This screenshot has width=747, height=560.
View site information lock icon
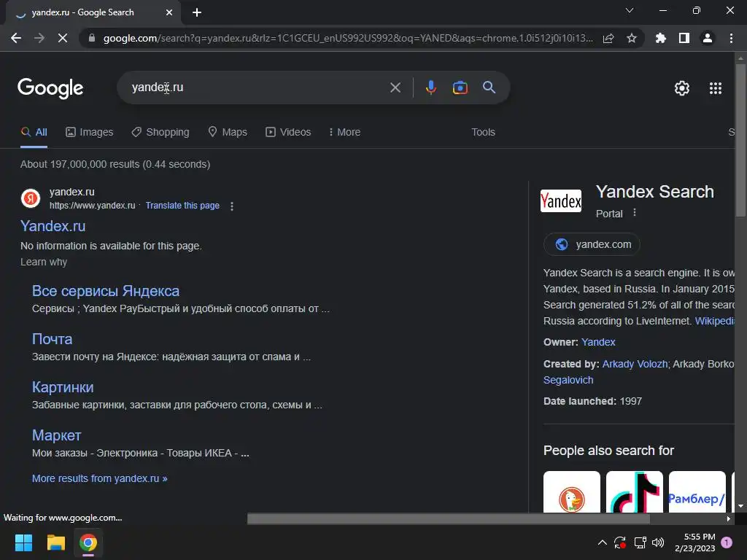92,38
